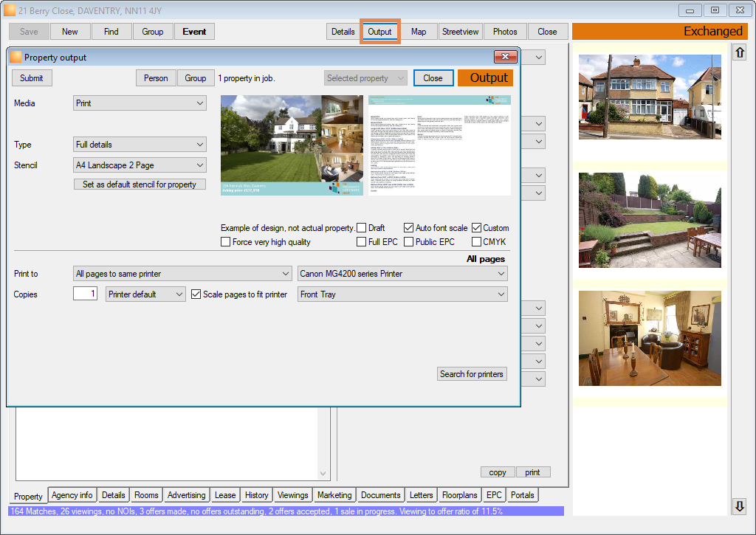Expand the Front Tray dropdown

click(x=402, y=294)
